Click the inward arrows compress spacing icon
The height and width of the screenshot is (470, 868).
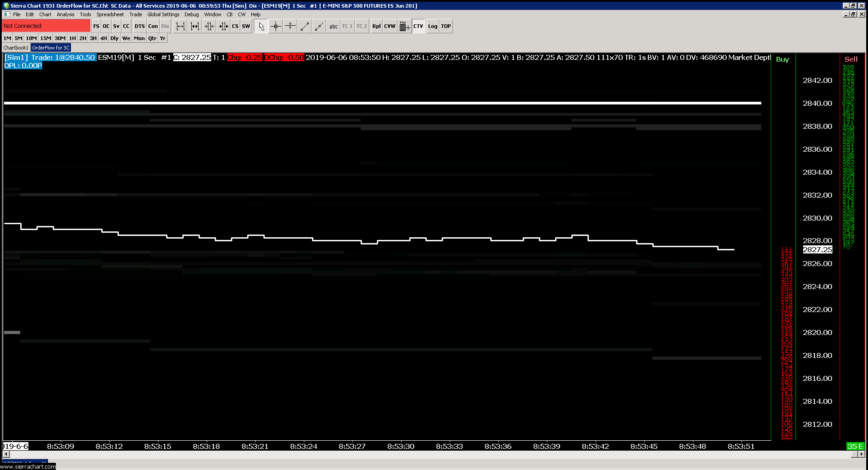(209, 27)
